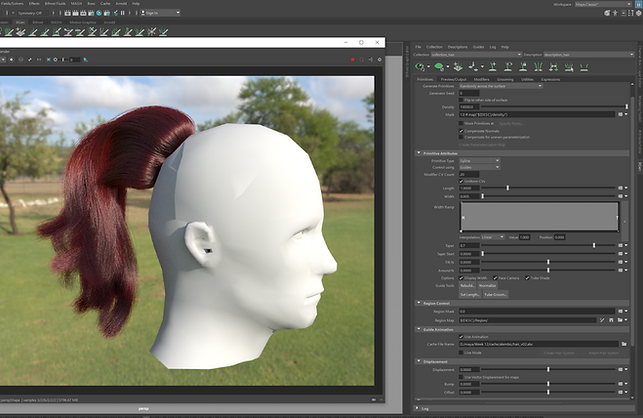Open the Collection dropdown

click(476, 55)
